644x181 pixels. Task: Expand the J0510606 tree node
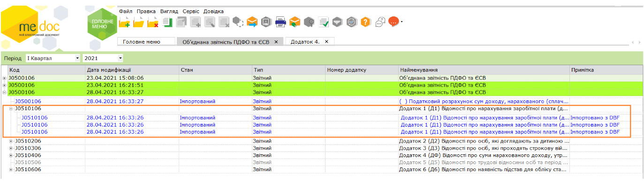click(x=11, y=169)
